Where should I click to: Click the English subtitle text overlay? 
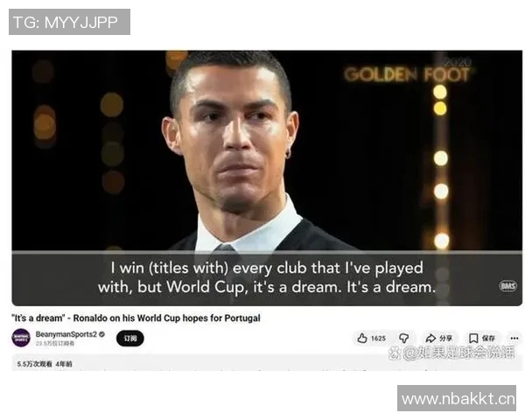point(267,277)
